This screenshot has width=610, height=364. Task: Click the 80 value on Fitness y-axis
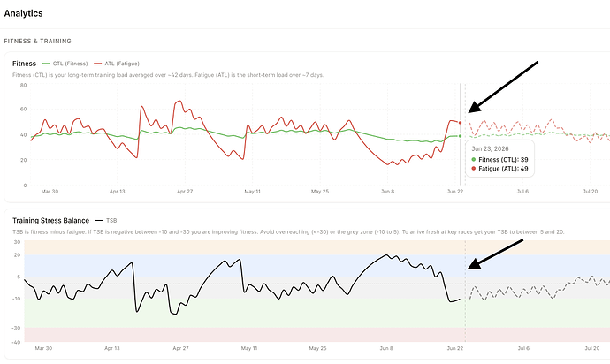(x=23, y=85)
